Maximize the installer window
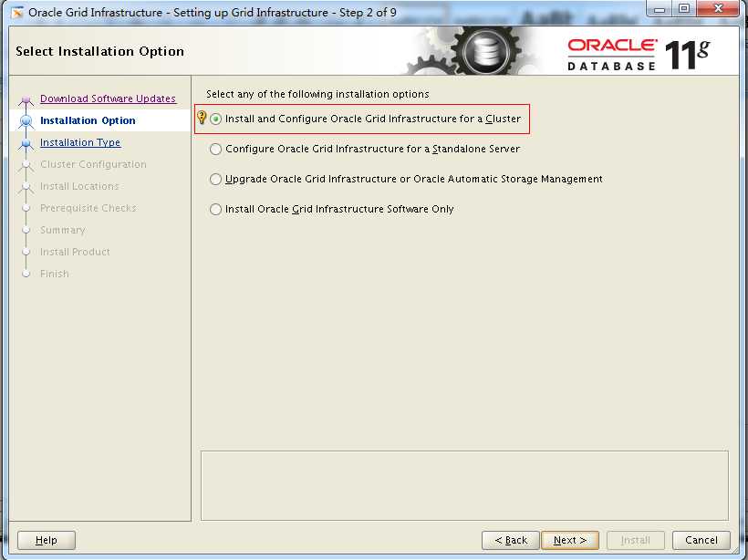 click(684, 8)
